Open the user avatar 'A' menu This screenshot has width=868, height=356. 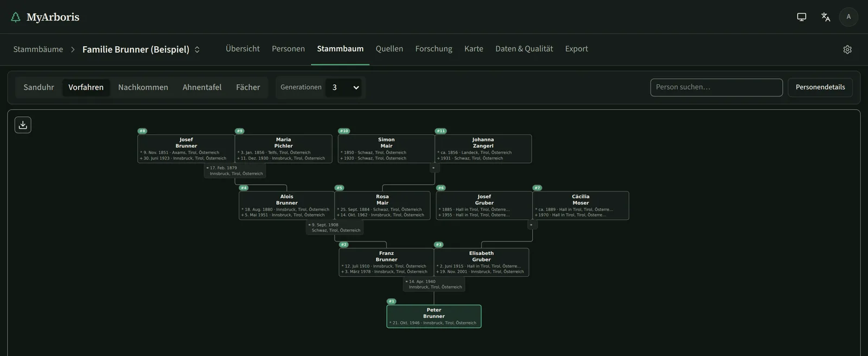coord(848,17)
